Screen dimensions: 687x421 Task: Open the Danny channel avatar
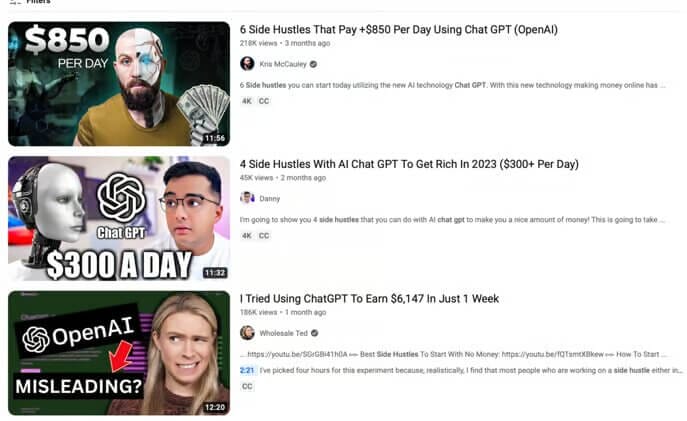247,198
